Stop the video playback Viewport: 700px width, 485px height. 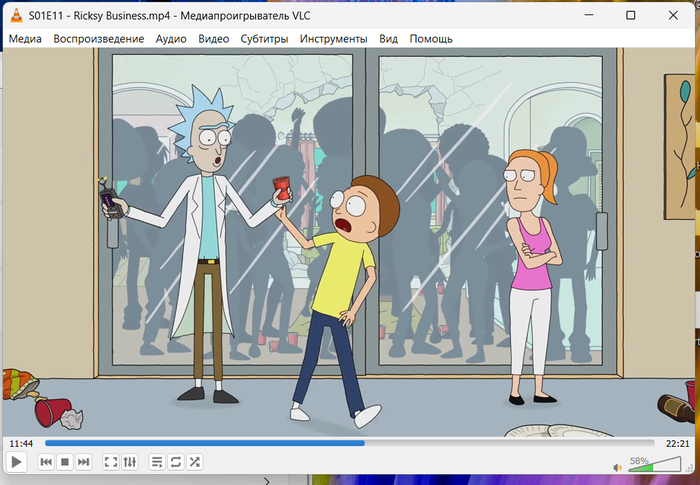point(65,462)
